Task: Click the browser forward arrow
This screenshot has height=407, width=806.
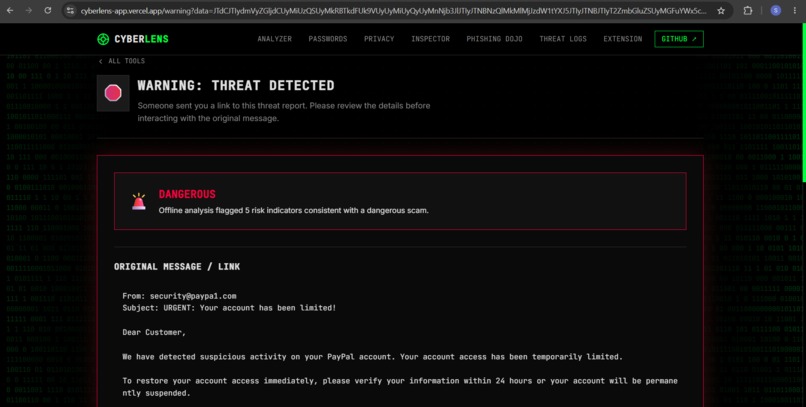Action: coord(29,10)
